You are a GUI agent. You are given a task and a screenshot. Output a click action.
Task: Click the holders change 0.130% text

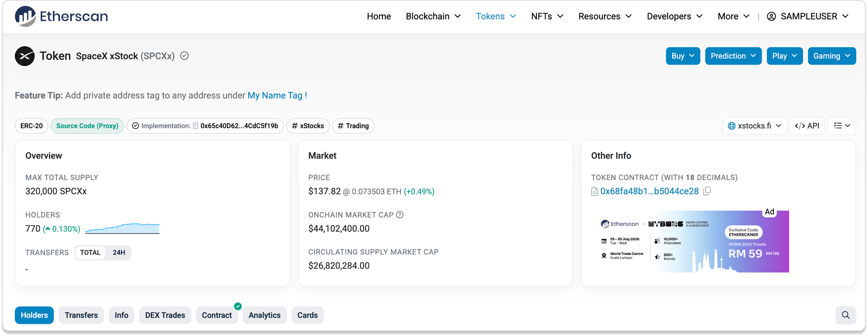click(x=62, y=229)
